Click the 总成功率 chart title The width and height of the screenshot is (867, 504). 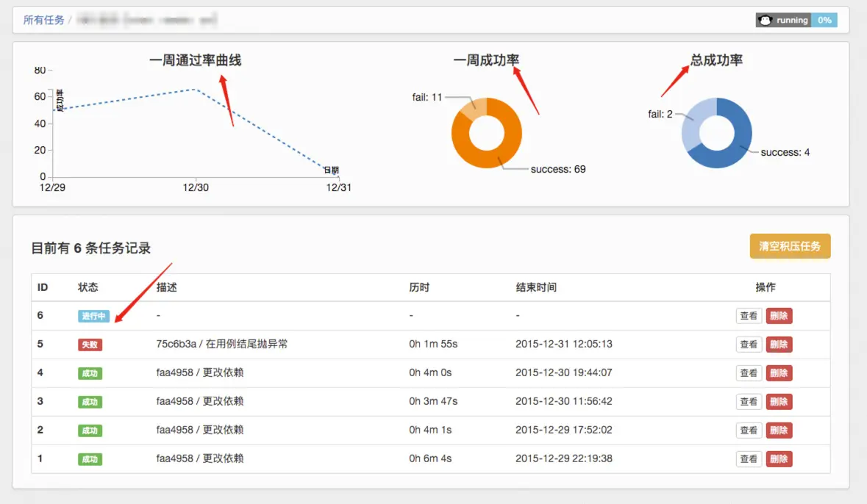pos(716,60)
